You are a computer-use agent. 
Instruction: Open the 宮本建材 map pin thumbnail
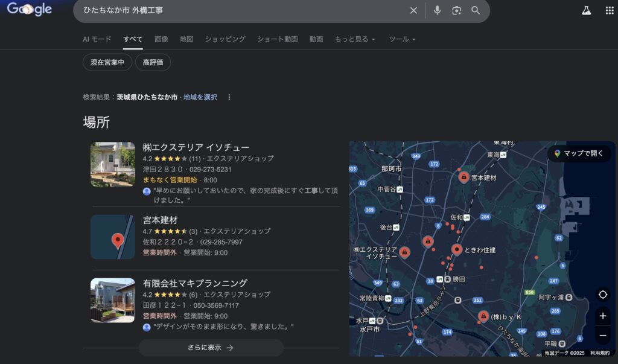(x=113, y=237)
